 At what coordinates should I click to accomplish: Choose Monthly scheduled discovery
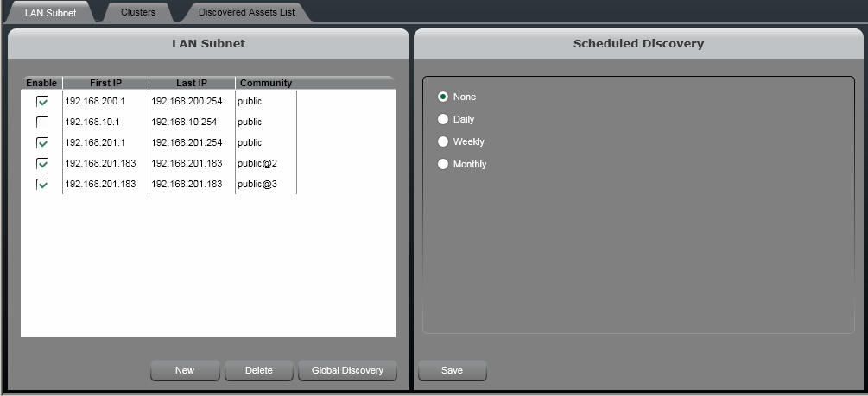(444, 164)
